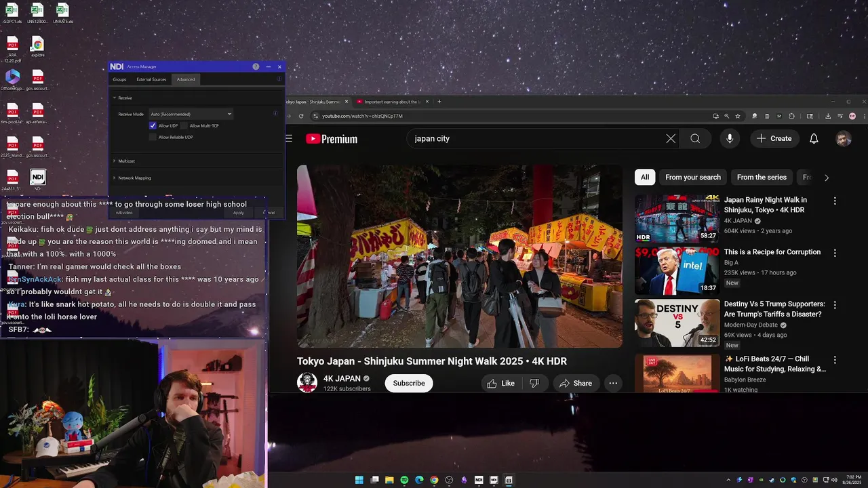Click the YouTube search magnifier button
This screenshot has width=868, height=488.
(695, 138)
